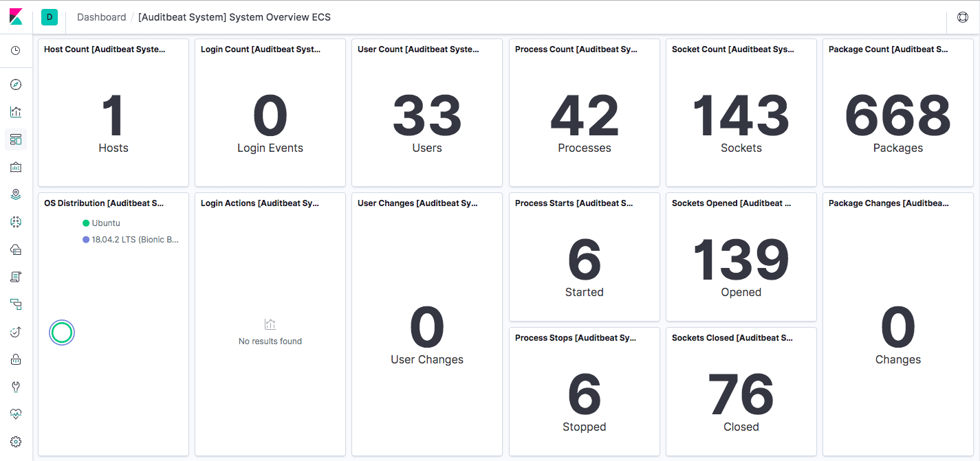Click the Sockets Opened panel title

coord(732,203)
